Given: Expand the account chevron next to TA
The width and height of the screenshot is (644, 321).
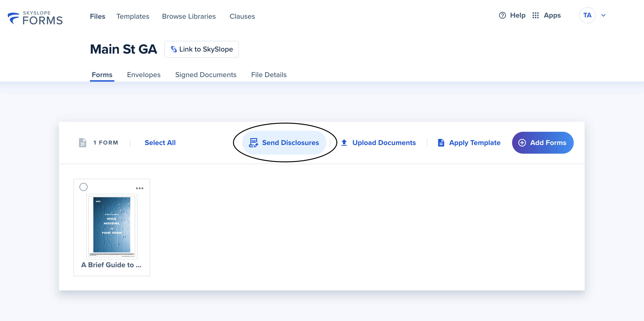Looking at the screenshot, I should point(603,16).
